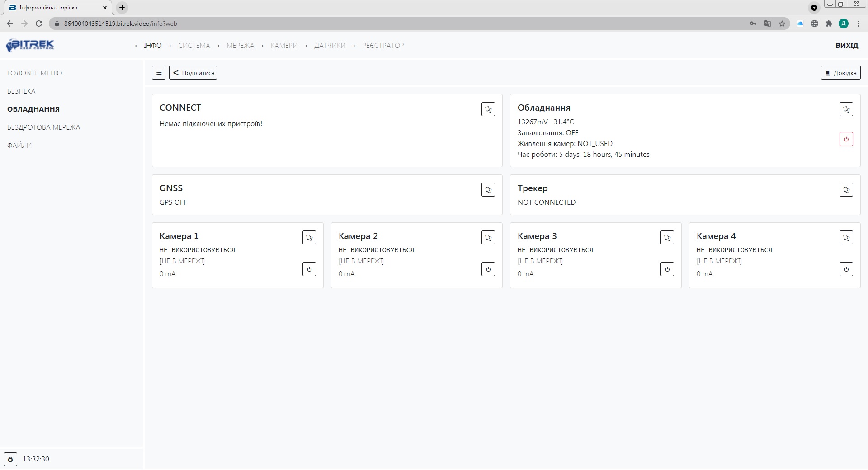Click the top icon in Камера 1 card
The height and width of the screenshot is (470, 868).
click(x=309, y=238)
